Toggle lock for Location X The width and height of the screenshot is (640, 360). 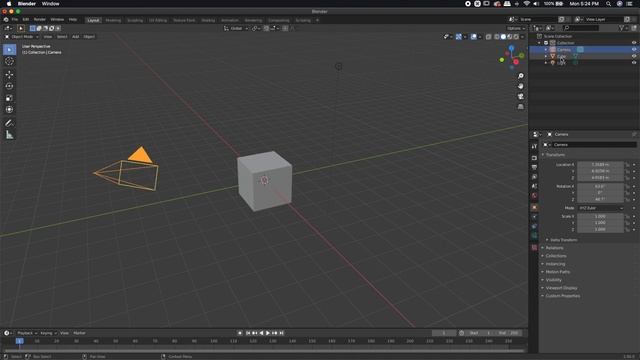click(x=627, y=165)
